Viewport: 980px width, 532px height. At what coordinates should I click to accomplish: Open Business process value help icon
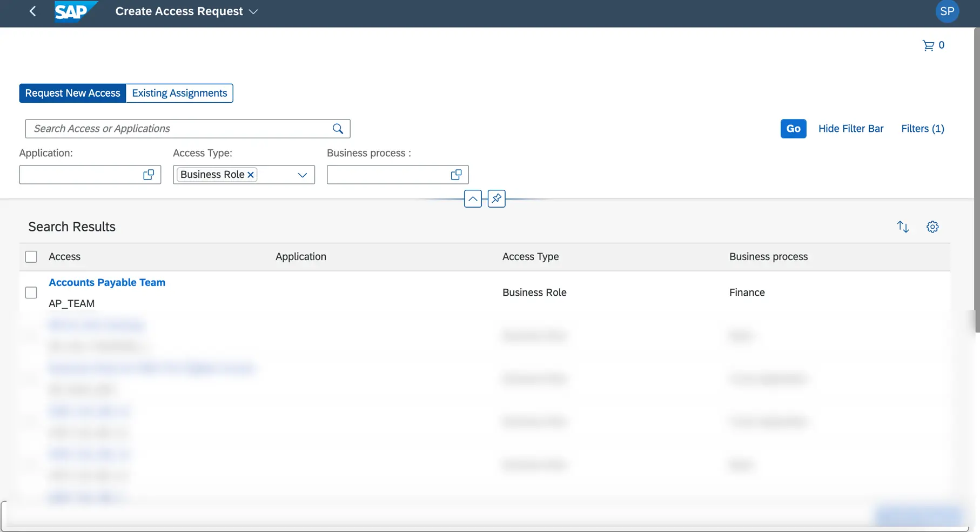(456, 175)
